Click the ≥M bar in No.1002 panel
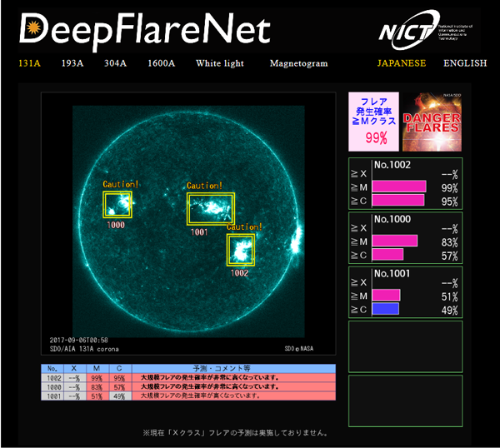Viewport: 500px width, 448px height. (x=399, y=187)
